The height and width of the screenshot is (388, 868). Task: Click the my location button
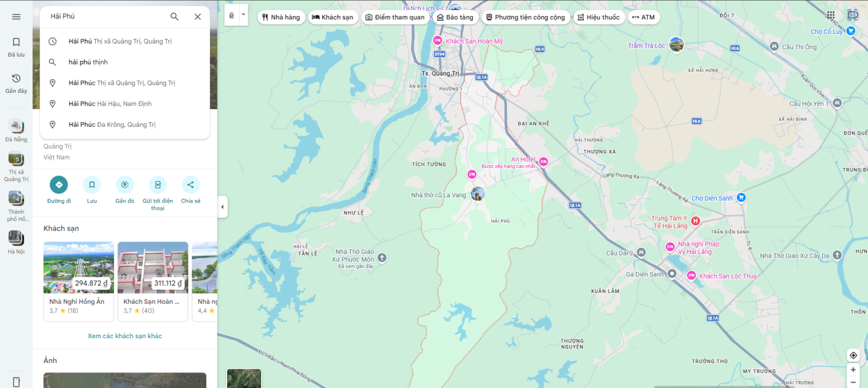(x=853, y=355)
